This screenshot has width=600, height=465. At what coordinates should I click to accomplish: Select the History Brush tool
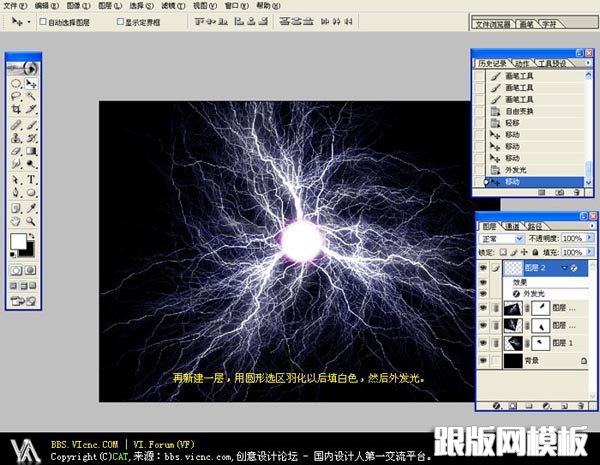[31, 138]
